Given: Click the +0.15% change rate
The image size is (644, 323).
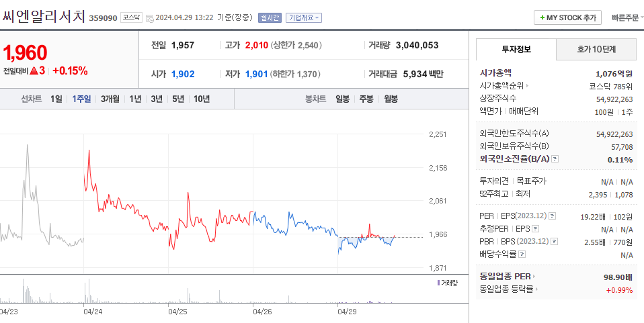Looking at the screenshot, I should [70, 71].
